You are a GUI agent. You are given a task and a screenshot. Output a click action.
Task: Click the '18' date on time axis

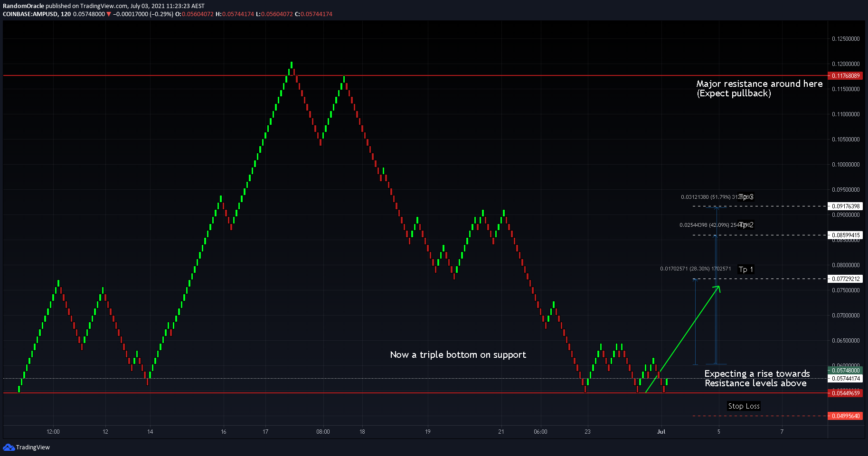click(362, 432)
